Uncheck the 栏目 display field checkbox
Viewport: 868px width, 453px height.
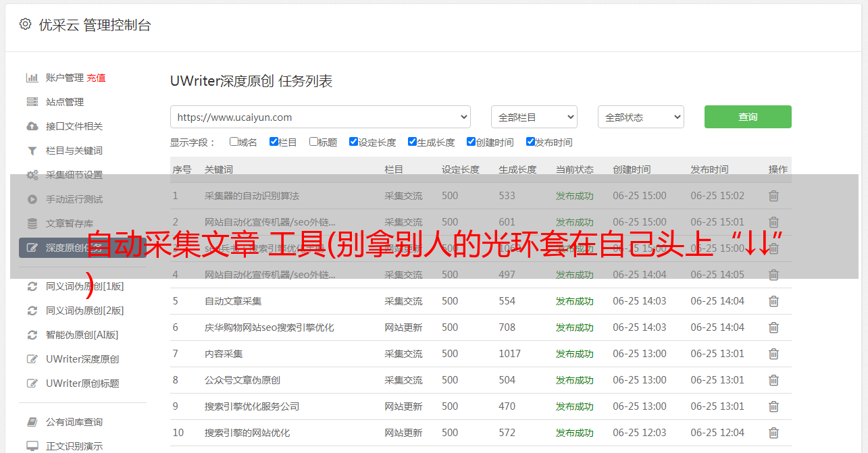click(274, 142)
